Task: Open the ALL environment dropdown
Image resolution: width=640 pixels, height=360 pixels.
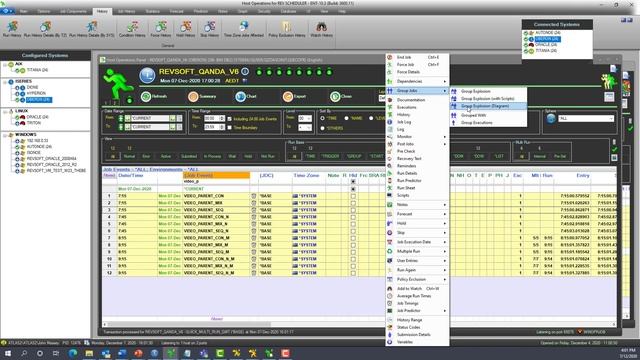Action: 586,118
